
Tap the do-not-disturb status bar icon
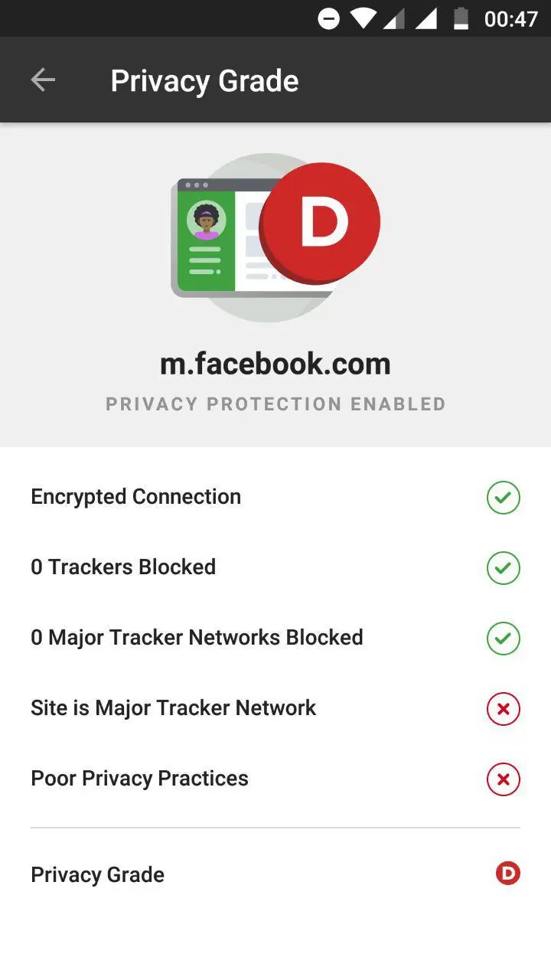pos(328,18)
